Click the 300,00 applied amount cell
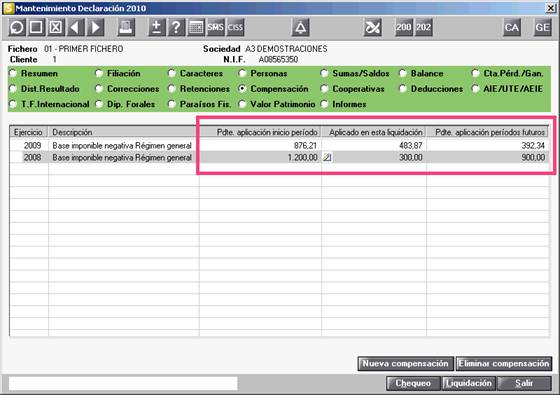Image resolution: width=560 pixels, height=395 pixels. (374, 157)
